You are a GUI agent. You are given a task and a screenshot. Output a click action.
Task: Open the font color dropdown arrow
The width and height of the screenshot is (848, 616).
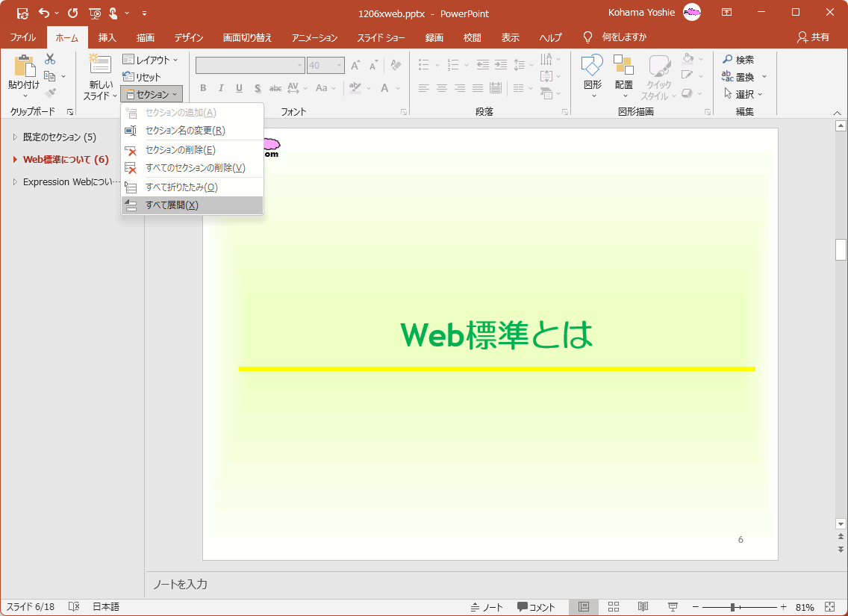[398, 88]
